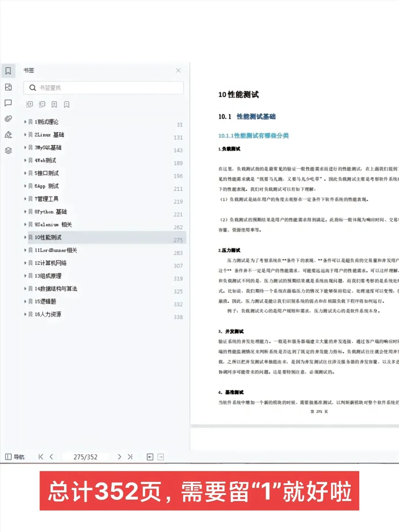Collapse all bookmarks in the tree
The height and width of the screenshot is (532, 399).
[42, 104]
